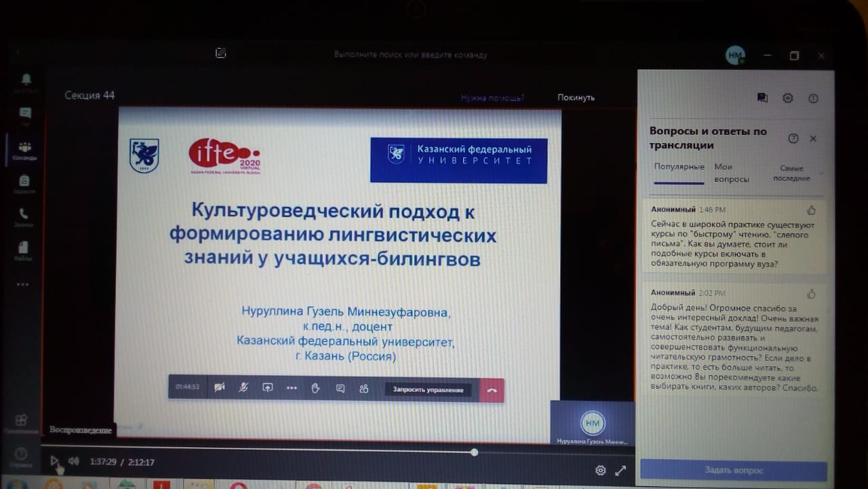Open playback settings gear under the video
This screenshot has height=489, width=868.
pos(600,470)
